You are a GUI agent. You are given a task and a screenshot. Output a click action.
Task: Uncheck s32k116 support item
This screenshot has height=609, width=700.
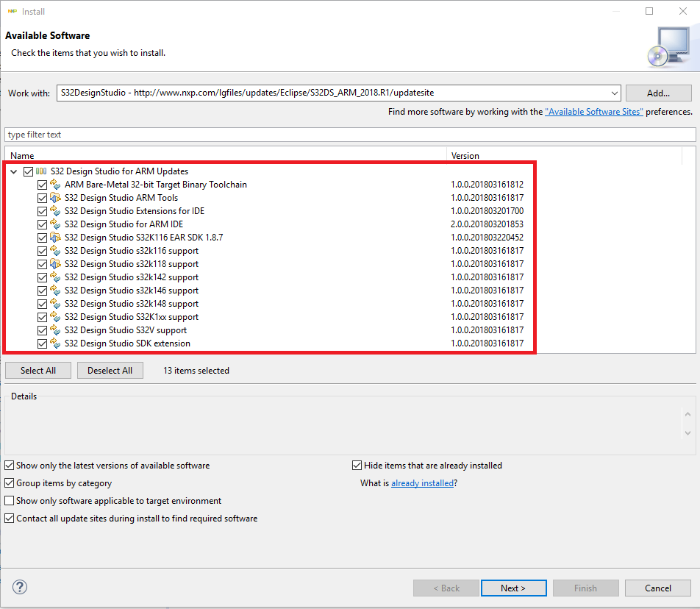42,251
